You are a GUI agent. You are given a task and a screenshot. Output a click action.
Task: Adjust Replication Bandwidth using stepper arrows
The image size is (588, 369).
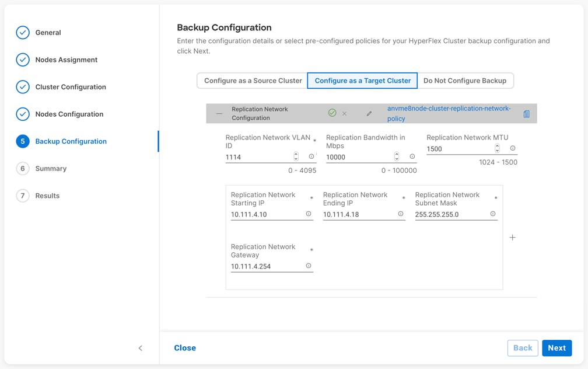point(397,156)
